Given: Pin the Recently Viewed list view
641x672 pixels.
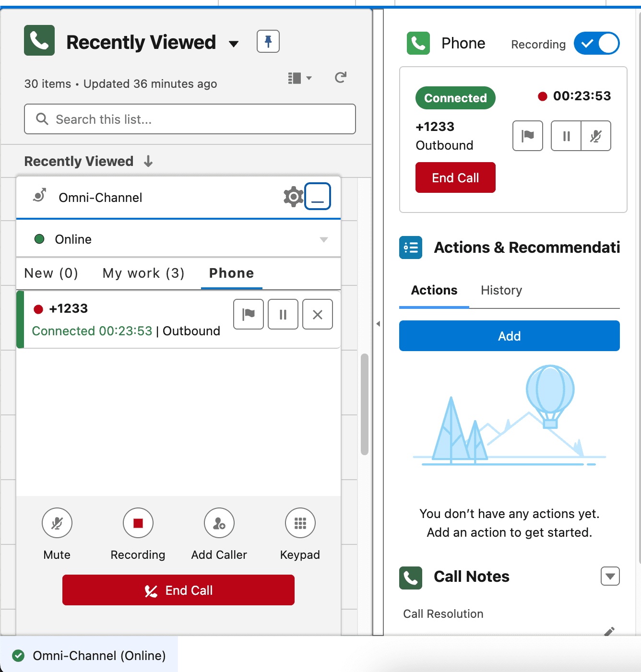Looking at the screenshot, I should (x=268, y=41).
